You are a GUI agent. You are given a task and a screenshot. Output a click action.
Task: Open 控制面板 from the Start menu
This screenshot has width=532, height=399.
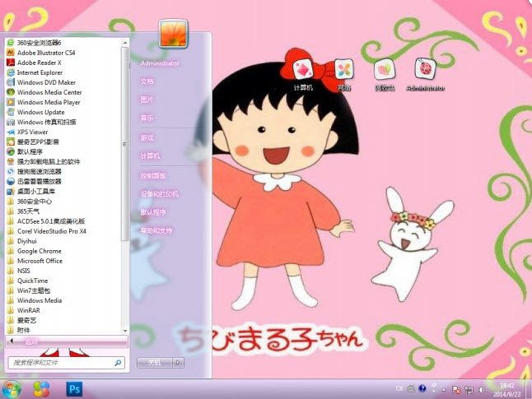tap(153, 175)
